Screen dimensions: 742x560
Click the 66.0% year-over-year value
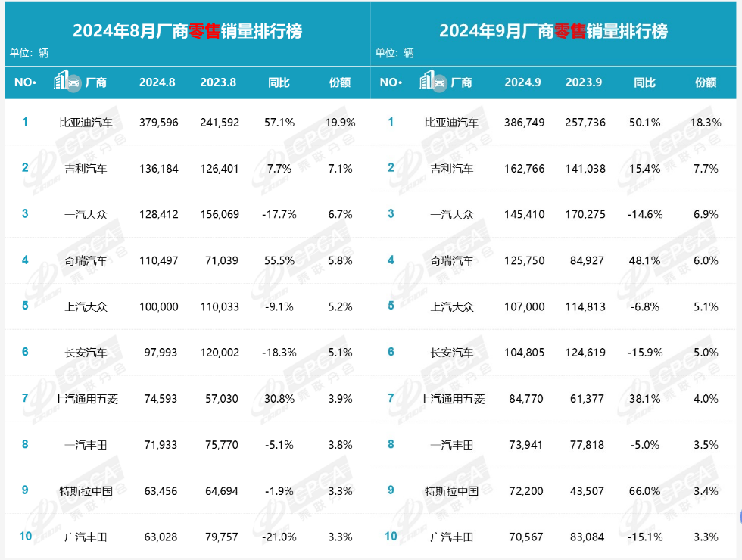tap(645, 490)
